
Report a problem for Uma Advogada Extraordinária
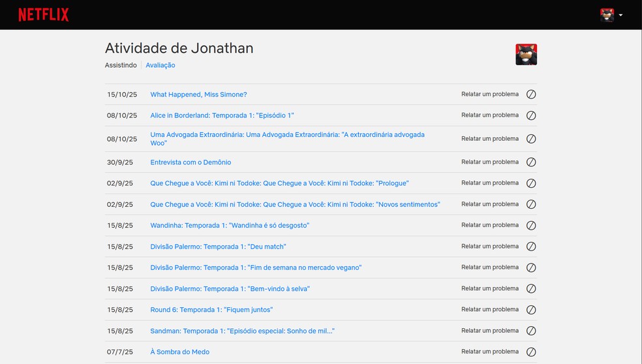pyautogui.click(x=490, y=139)
